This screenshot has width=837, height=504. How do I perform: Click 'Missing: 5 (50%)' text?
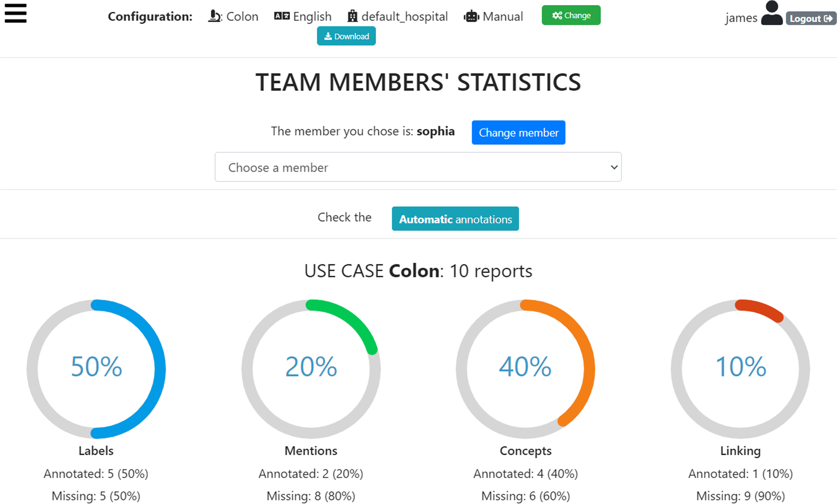(x=96, y=496)
